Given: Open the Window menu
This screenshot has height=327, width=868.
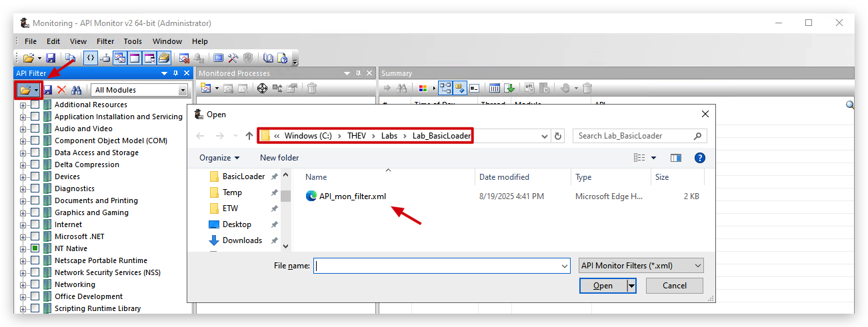Looking at the screenshot, I should tap(167, 41).
